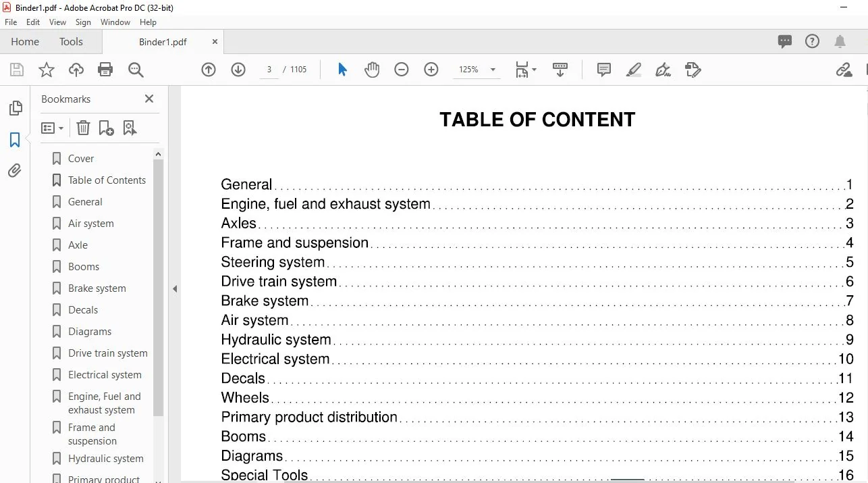Viewport: 868px width, 483px height.
Task: Choose the selection arrow tool
Action: click(342, 70)
